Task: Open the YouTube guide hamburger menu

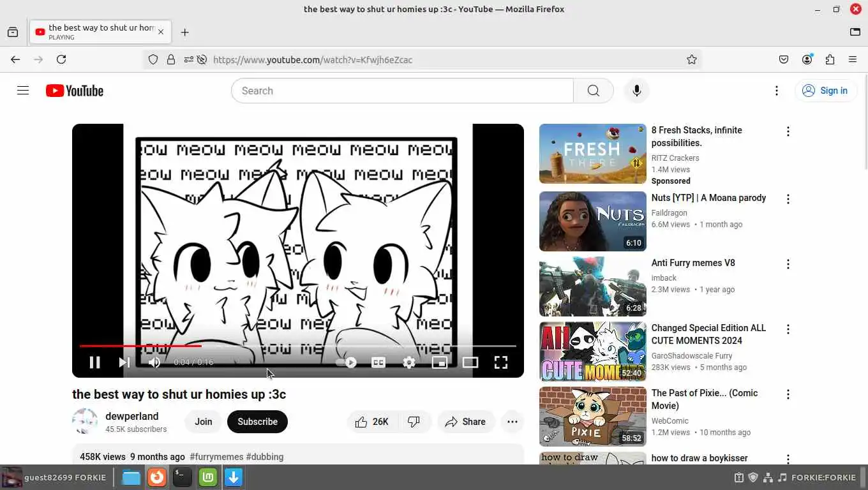Action: point(23,91)
